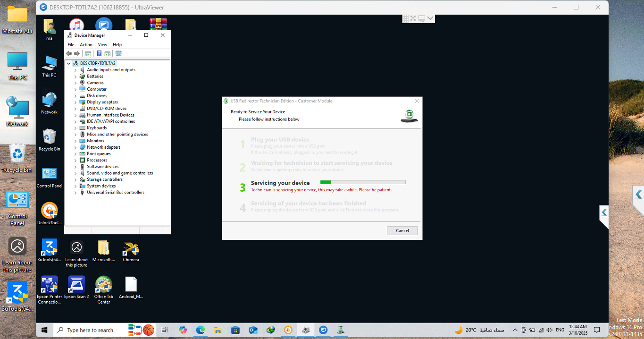Expand the UltraViewer side panel arrow
This screenshot has width=644, height=339.
point(604,212)
